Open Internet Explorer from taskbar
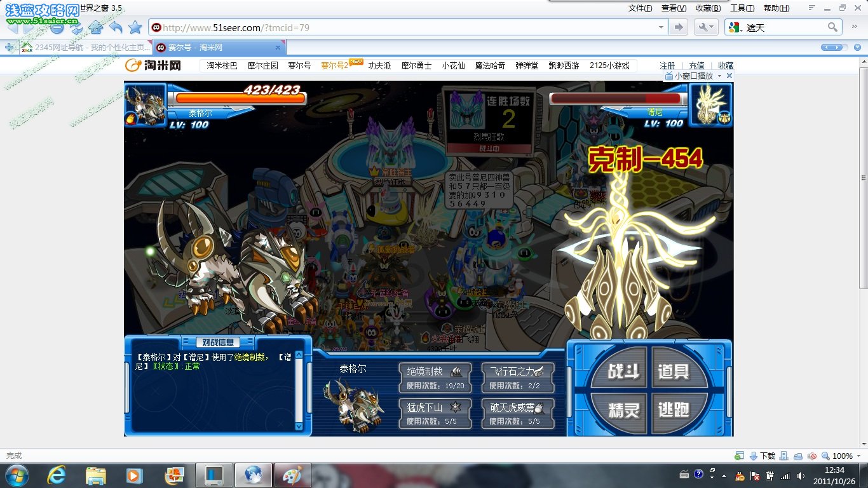This screenshot has width=868, height=488. point(58,475)
